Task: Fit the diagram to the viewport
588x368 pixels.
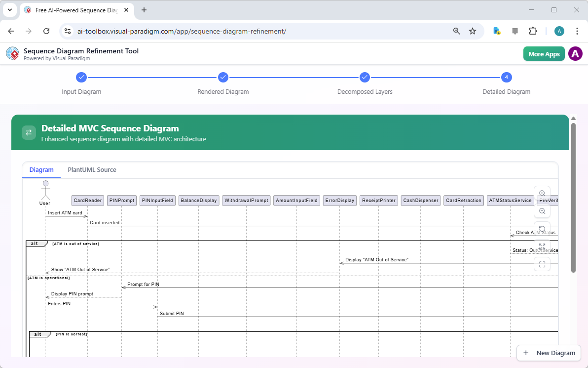Action: (542, 246)
